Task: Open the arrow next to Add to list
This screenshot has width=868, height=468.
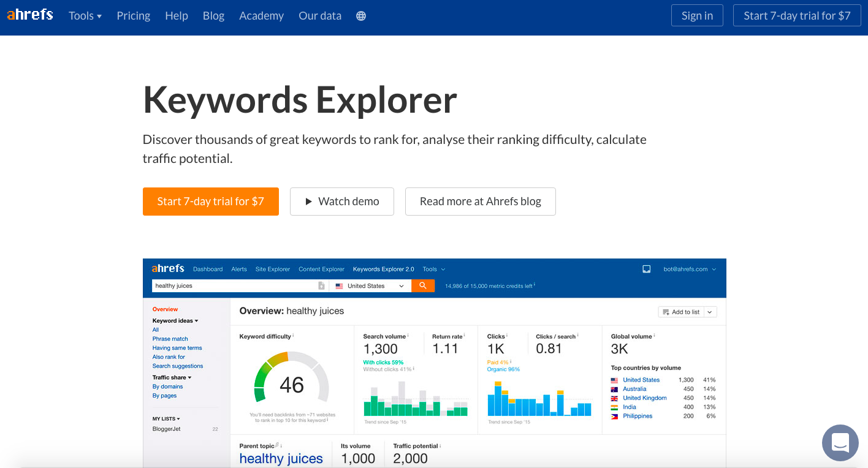Action: point(710,312)
